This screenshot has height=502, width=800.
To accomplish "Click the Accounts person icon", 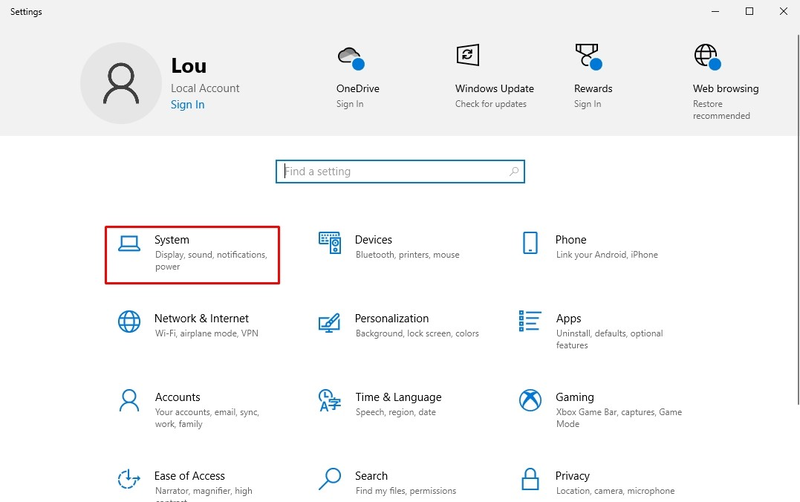I will [x=129, y=400].
